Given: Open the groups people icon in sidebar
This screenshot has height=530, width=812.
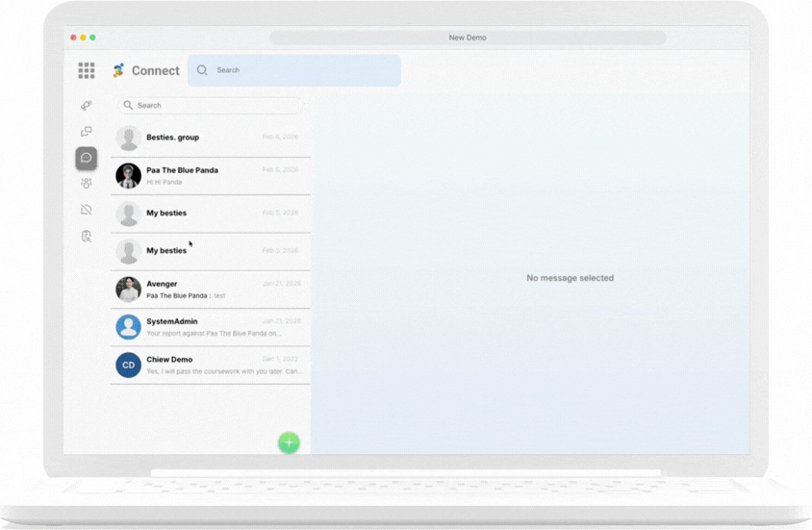Looking at the screenshot, I should (x=87, y=184).
